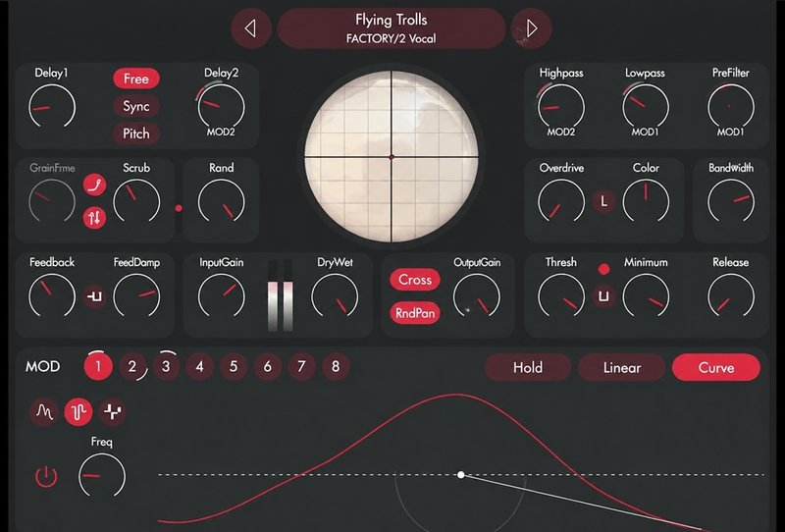Toggle the square-wave icon beside Feedback
The height and width of the screenshot is (532, 785).
[x=94, y=296]
